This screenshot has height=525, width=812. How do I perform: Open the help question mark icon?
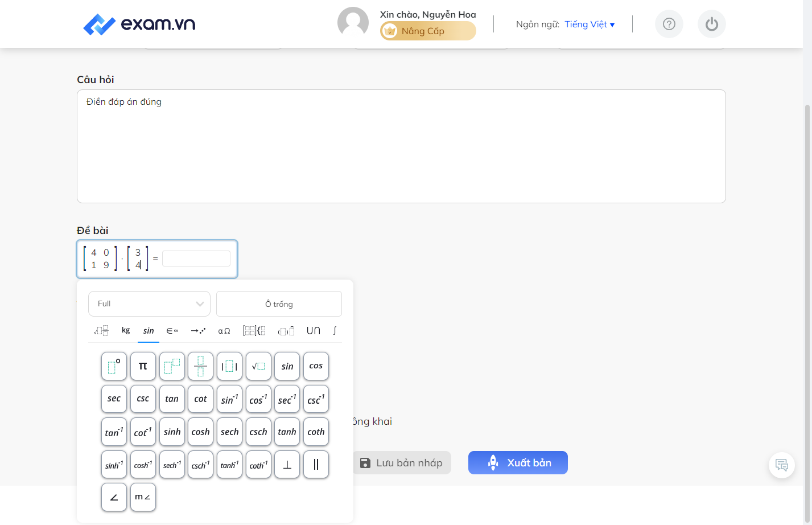pos(669,24)
